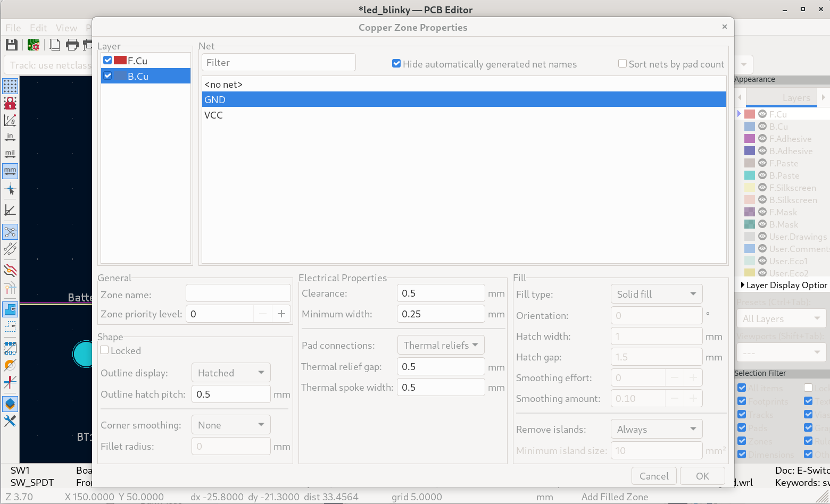
Task: Open the Fill type dropdown
Action: 656,294
